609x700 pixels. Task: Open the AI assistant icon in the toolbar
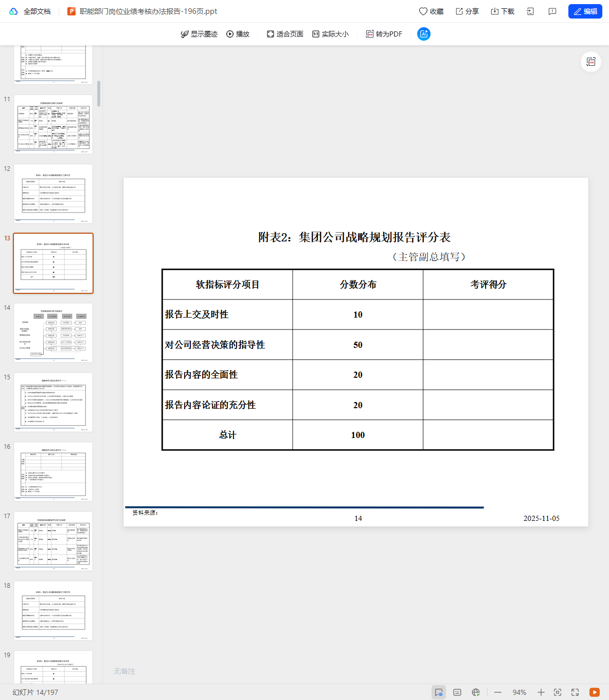423,34
